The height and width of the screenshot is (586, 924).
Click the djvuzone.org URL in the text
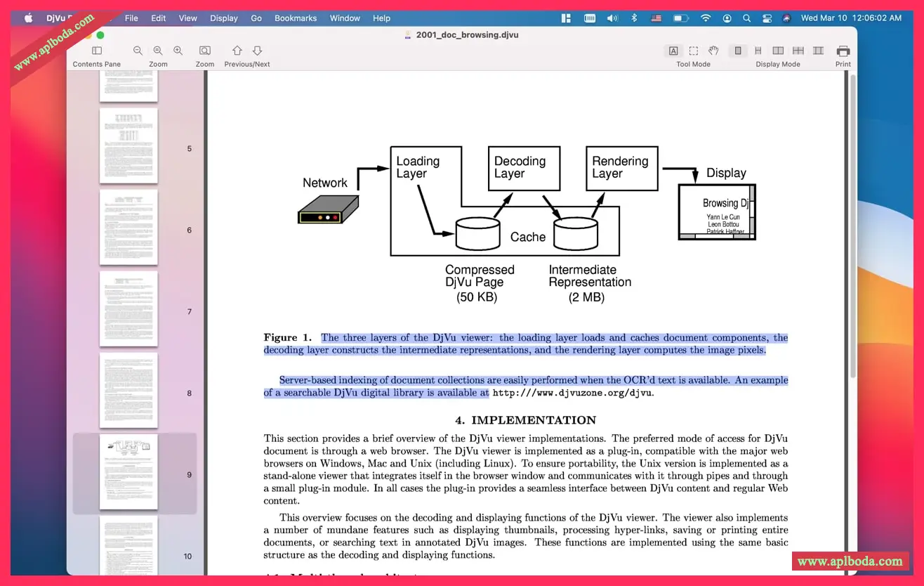(x=572, y=393)
